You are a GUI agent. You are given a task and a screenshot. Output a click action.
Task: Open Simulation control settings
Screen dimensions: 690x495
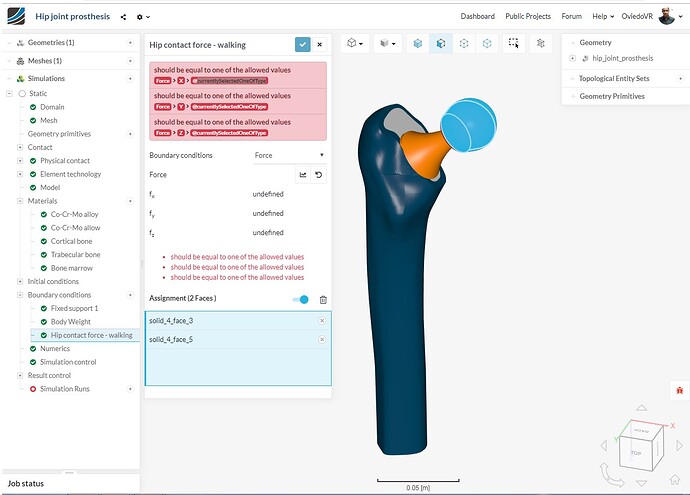[68, 362]
